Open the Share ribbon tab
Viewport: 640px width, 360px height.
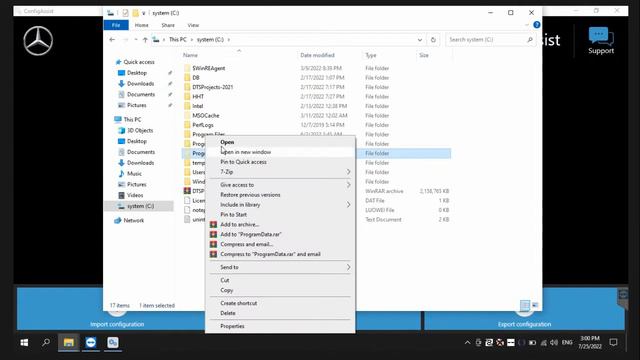click(x=168, y=25)
